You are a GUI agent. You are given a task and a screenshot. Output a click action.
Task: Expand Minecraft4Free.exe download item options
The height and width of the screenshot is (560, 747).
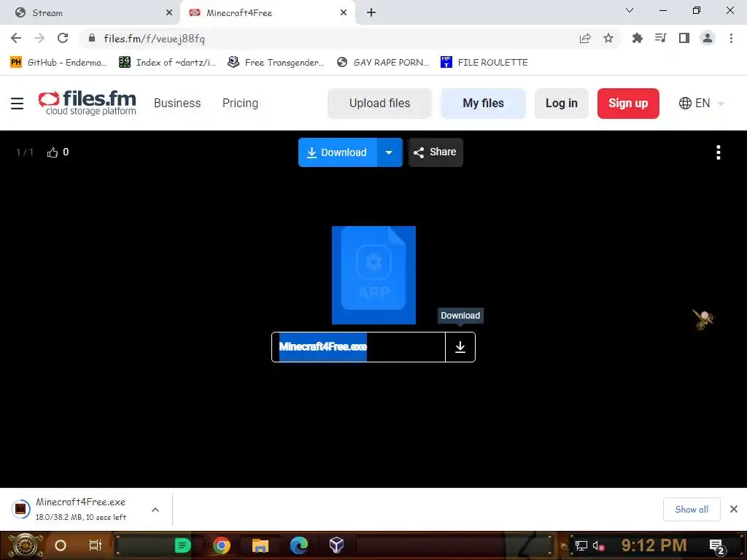(155, 510)
